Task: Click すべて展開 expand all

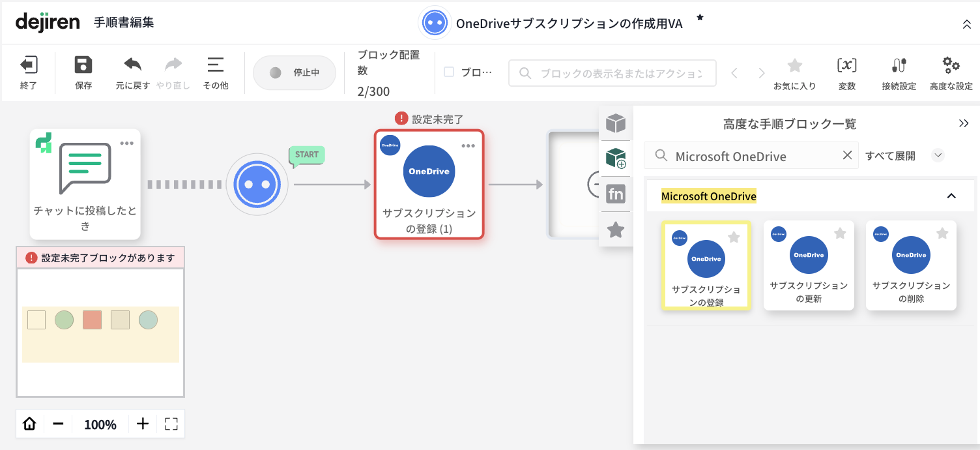Action: [890, 156]
